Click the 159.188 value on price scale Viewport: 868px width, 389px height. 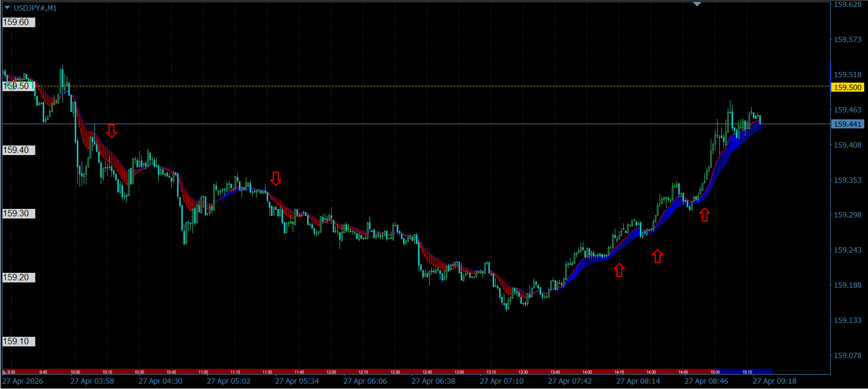[x=848, y=285]
